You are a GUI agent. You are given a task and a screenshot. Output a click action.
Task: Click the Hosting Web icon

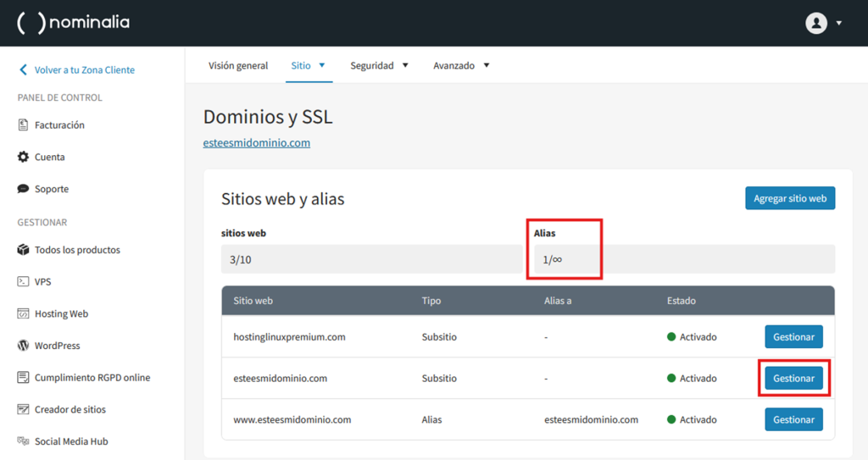click(x=23, y=313)
